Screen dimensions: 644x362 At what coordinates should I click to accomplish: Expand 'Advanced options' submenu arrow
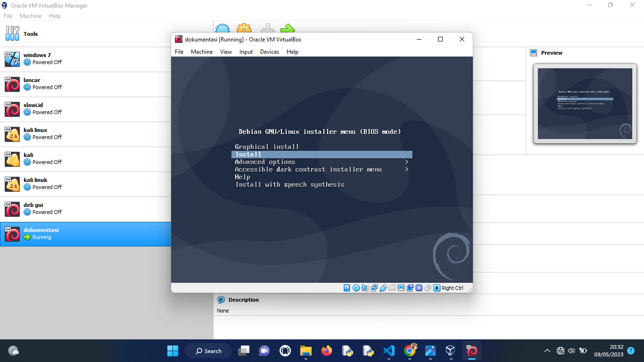tap(407, 162)
